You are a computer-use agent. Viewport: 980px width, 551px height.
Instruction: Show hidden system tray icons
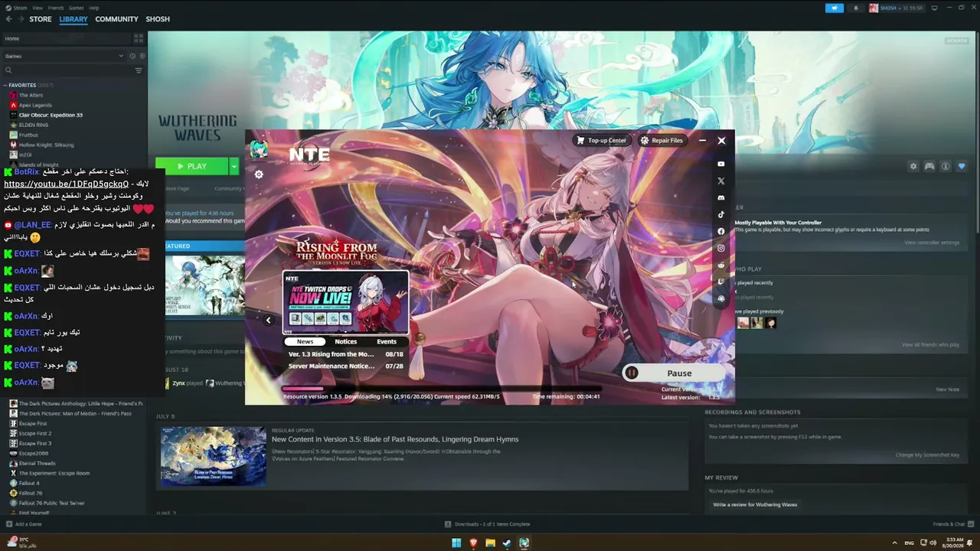[894, 543]
